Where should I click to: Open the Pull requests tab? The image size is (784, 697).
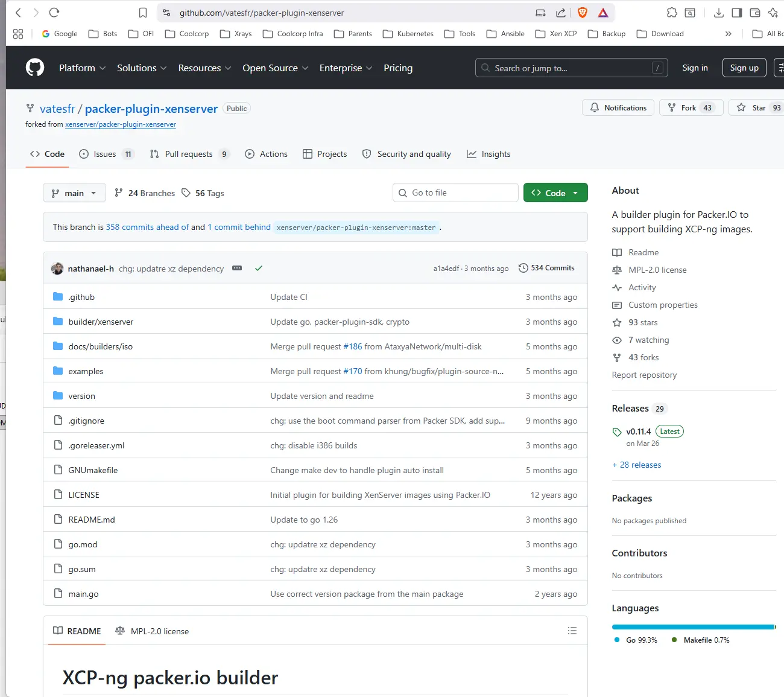(x=189, y=154)
